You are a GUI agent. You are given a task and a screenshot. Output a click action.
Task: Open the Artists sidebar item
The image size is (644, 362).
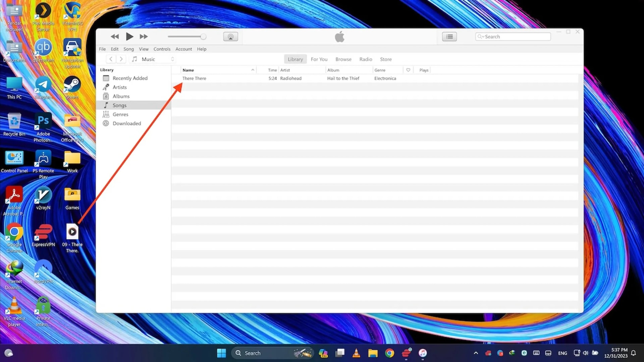tap(119, 87)
